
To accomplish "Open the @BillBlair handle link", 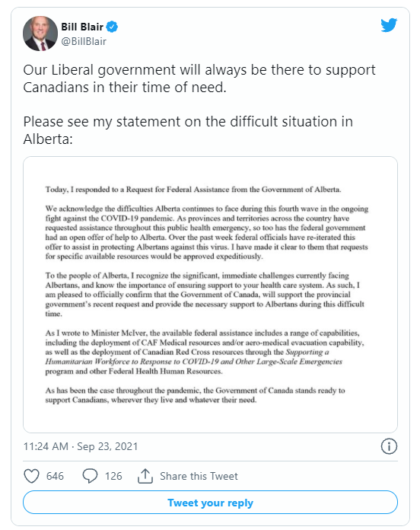I will (84, 41).
